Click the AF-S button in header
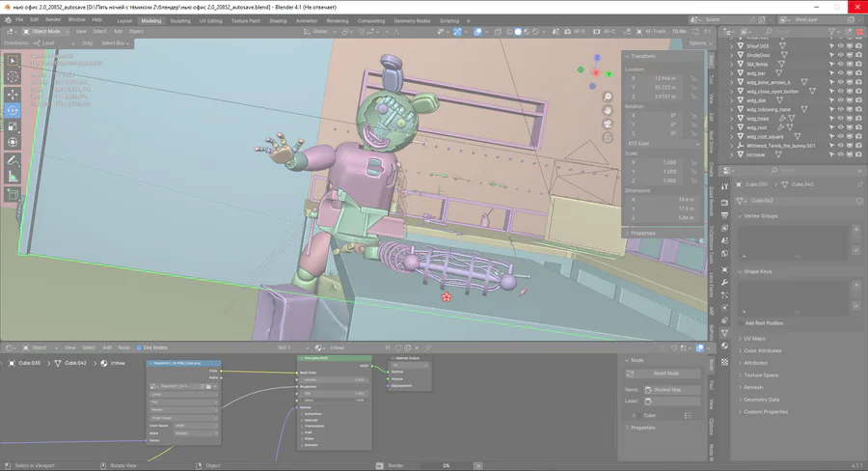The image size is (868, 471). pos(575,32)
